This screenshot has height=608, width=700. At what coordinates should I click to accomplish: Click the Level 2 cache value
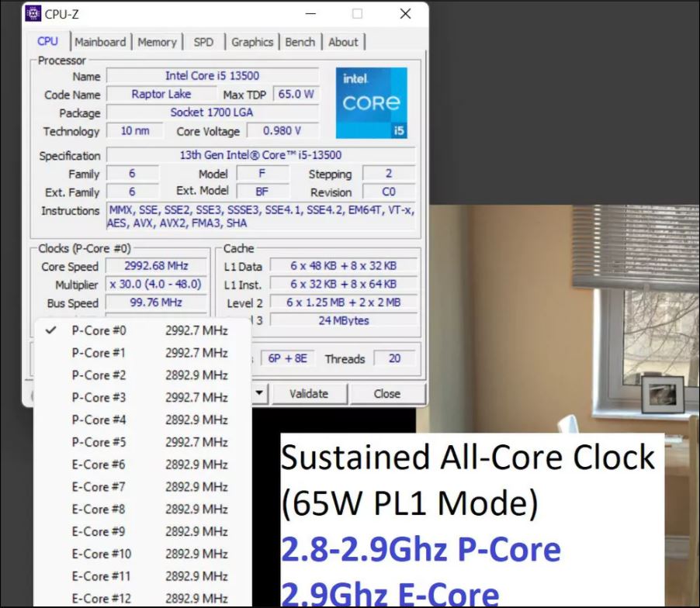point(344,302)
